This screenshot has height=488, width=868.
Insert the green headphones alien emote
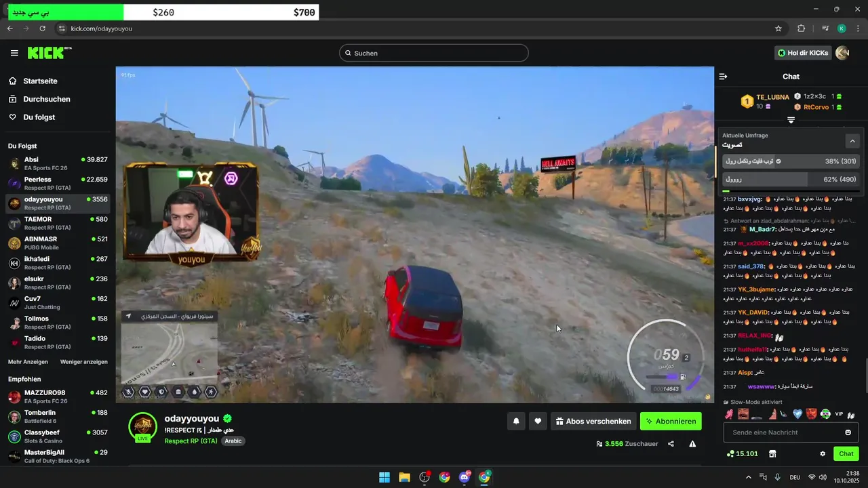pyautogui.click(x=825, y=414)
